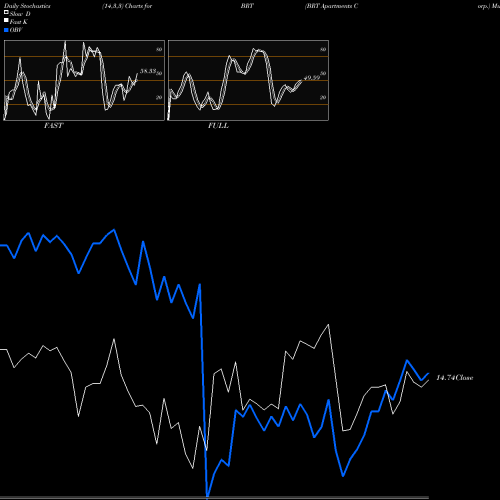This screenshot has width=500, height=500.
Task: Click the FULL stochastic chart thumbnail
Action: [248, 80]
